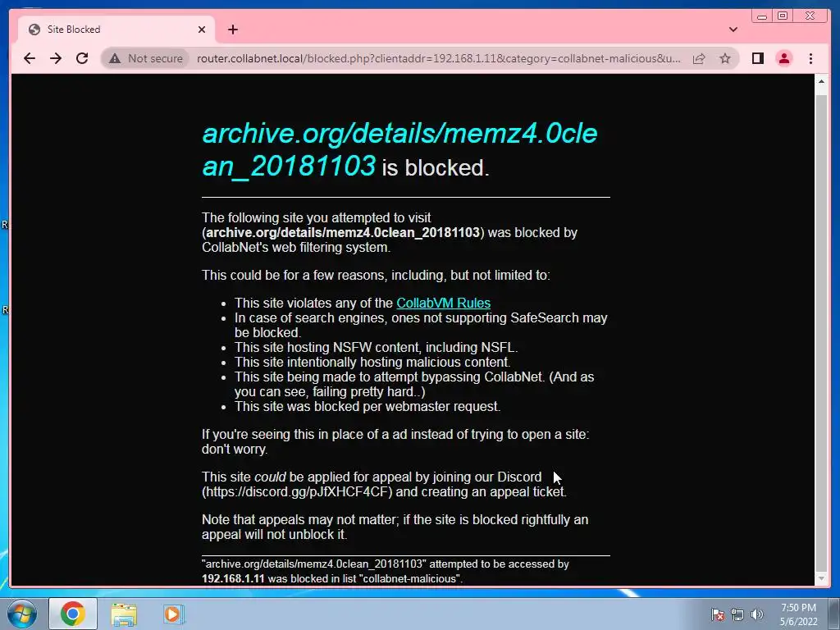Share this page via share icon
This screenshot has width=840, height=630.
pyautogui.click(x=699, y=58)
